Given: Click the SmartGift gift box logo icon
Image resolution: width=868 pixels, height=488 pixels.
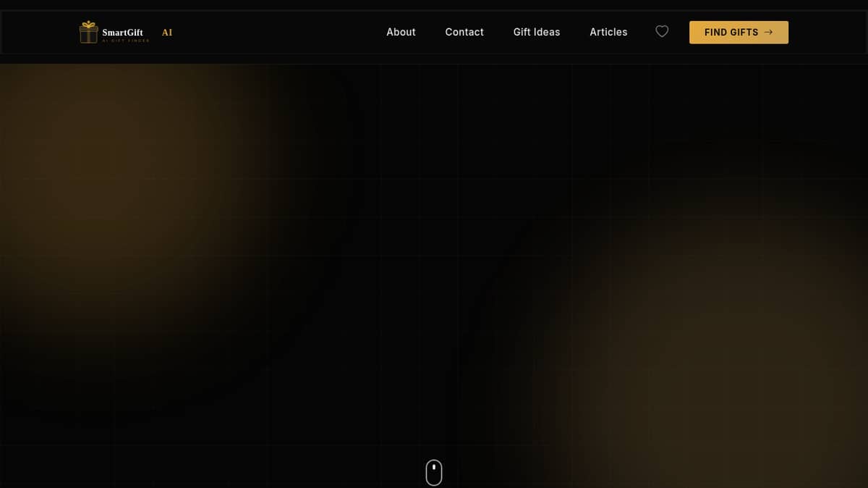Looking at the screenshot, I should 88,32.
